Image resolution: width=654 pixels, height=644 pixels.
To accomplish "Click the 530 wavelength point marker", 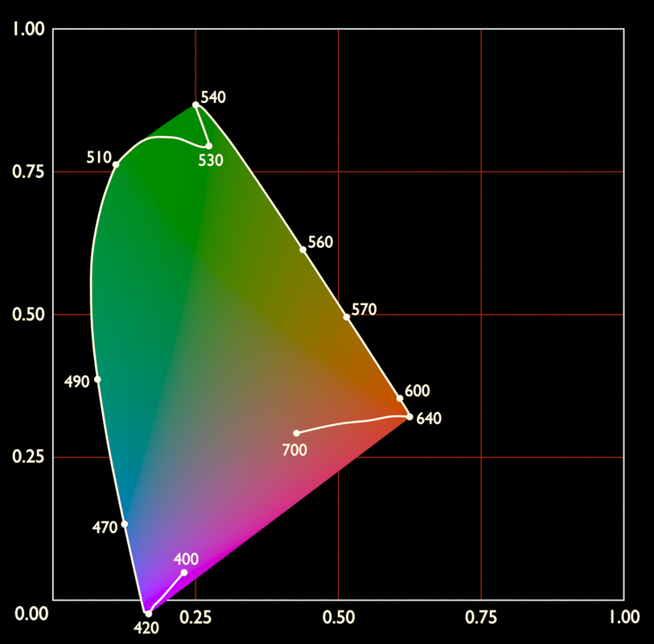I will coord(209,146).
